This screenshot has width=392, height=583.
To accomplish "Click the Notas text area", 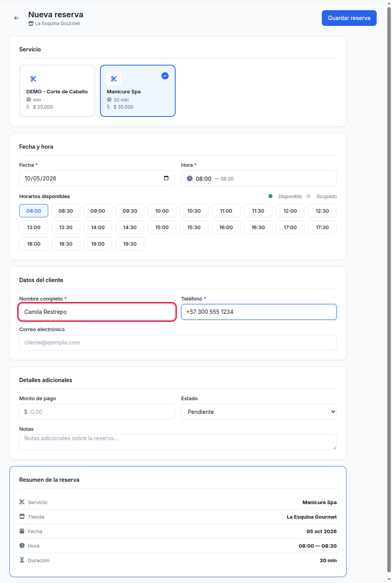I will pyautogui.click(x=178, y=442).
